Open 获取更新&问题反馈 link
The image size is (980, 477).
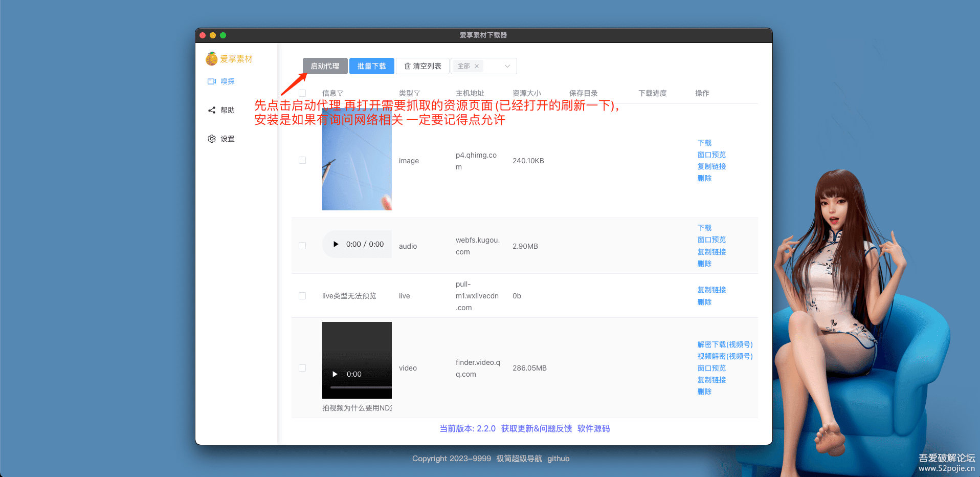pyautogui.click(x=537, y=428)
